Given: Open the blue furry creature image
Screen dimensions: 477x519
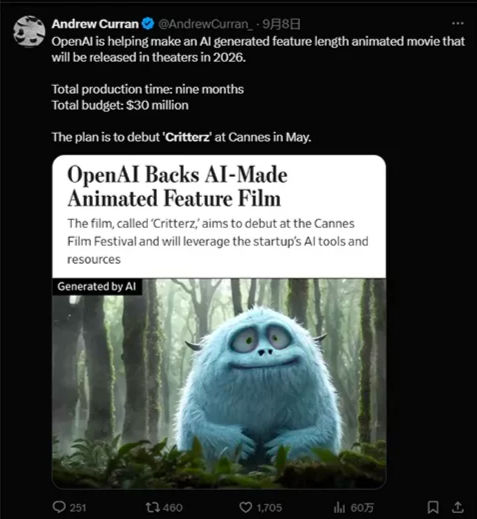Looking at the screenshot, I should point(219,383).
